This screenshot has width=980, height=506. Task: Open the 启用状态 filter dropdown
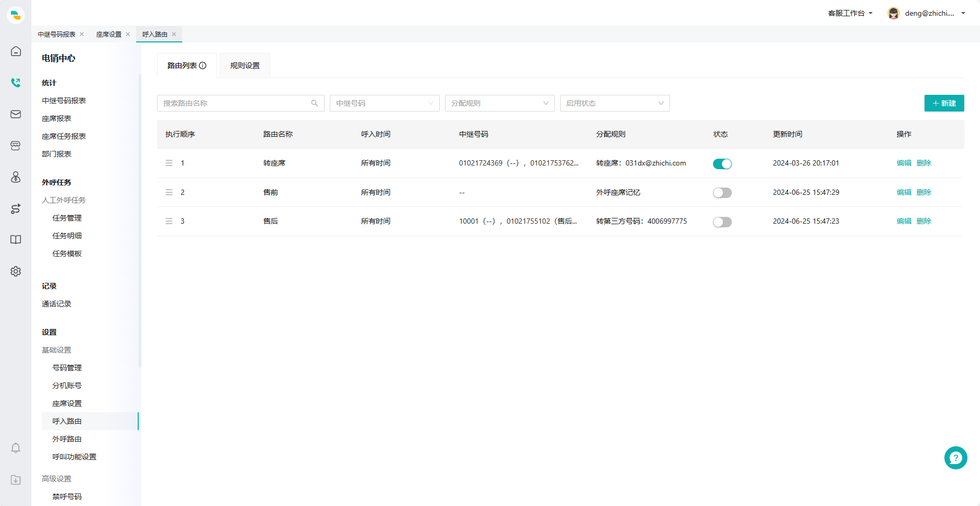click(615, 103)
